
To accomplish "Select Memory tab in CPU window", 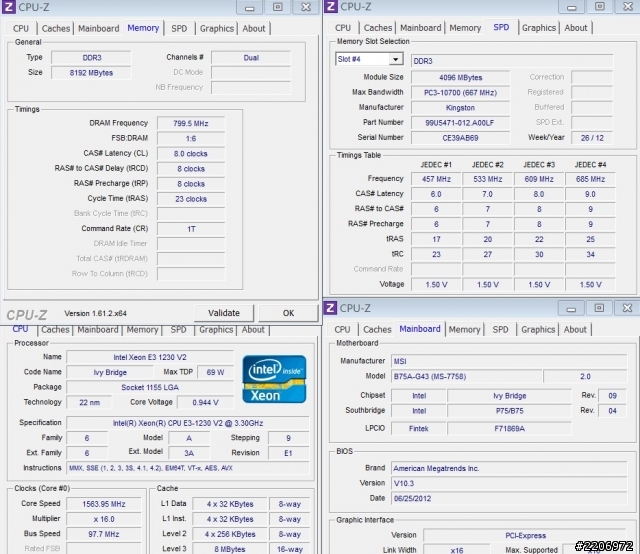I will (142, 329).
